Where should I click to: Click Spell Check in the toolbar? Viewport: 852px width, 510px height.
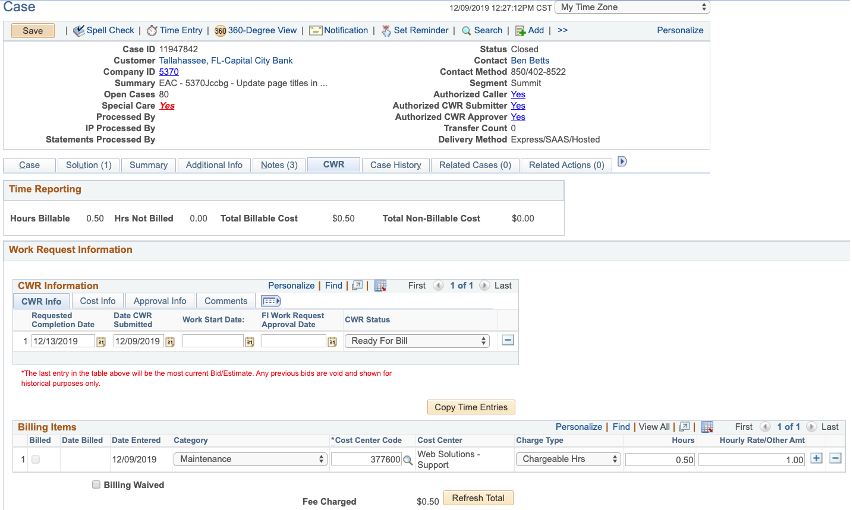[x=103, y=31]
